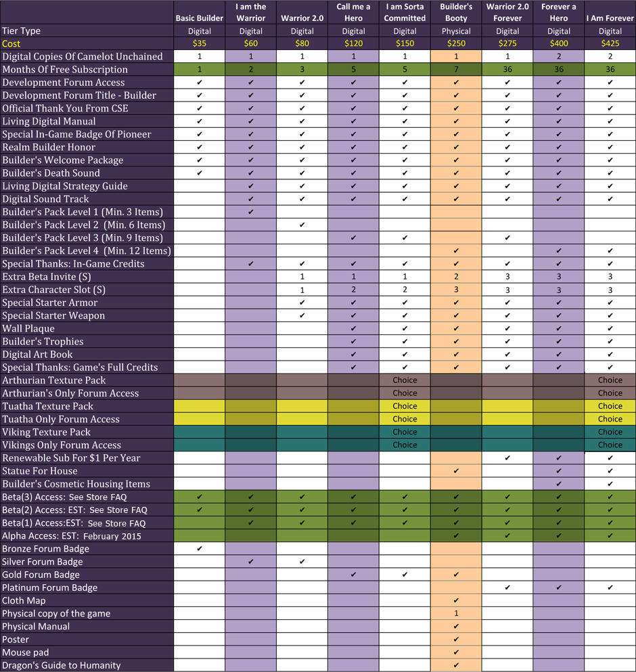Select the 'Tuatha Only Forum Access' row label
This screenshot has width=636, height=672.
pyautogui.click(x=60, y=419)
